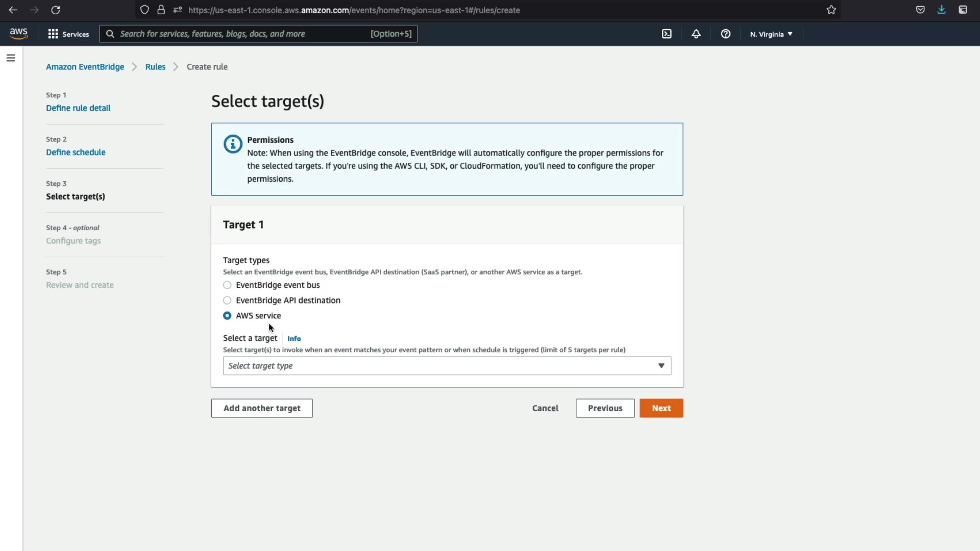
Task: Open the Rules breadcrumb link
Action: [x=155, y=67]
